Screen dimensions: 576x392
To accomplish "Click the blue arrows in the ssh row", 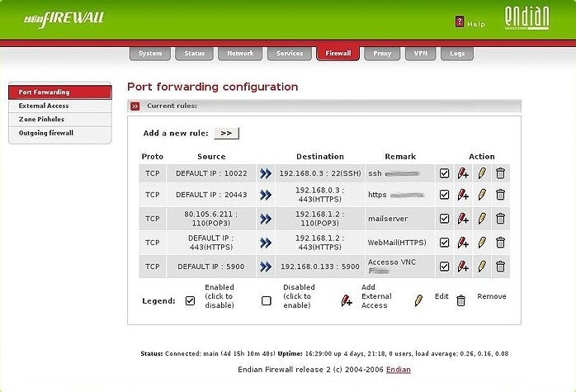I will tap(266, 173).
